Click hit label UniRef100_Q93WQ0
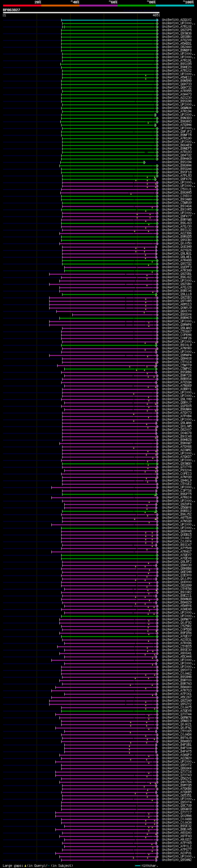197x868 pixels. coord(177,464)
